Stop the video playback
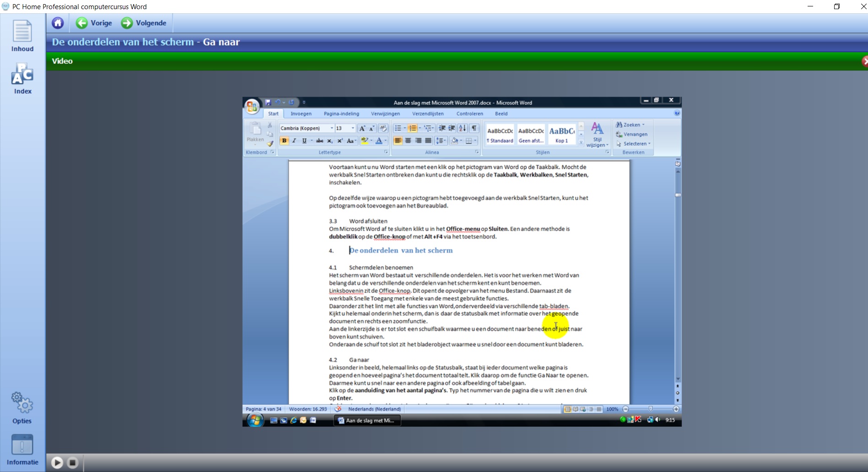This screenshot has height=472, width=868. pos(73,463)
